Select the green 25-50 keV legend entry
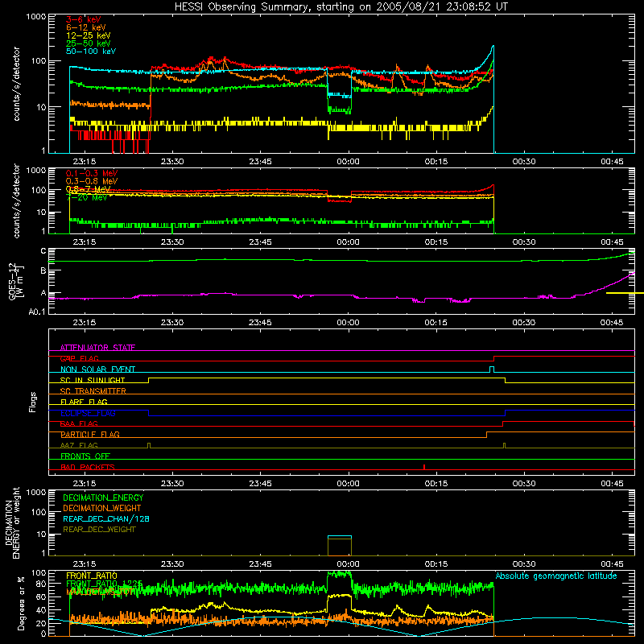The height and width of the screenshot is (644, 644). click(x=89, y=43)
